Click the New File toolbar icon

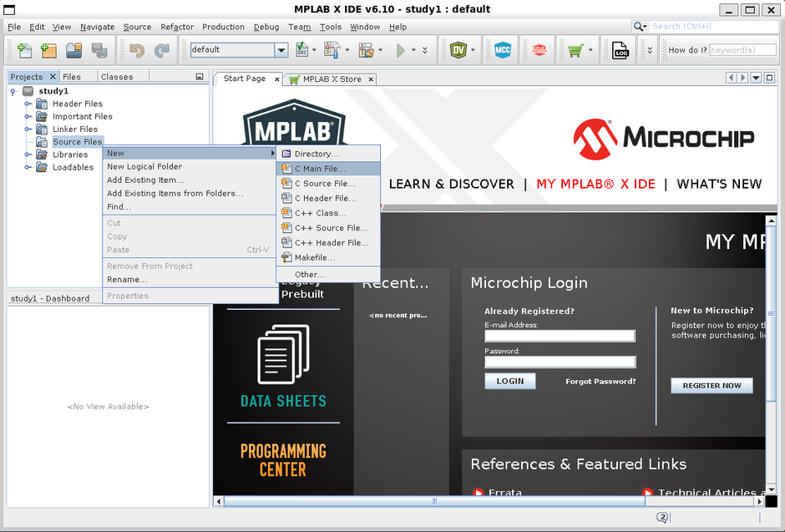coord(23,50)
